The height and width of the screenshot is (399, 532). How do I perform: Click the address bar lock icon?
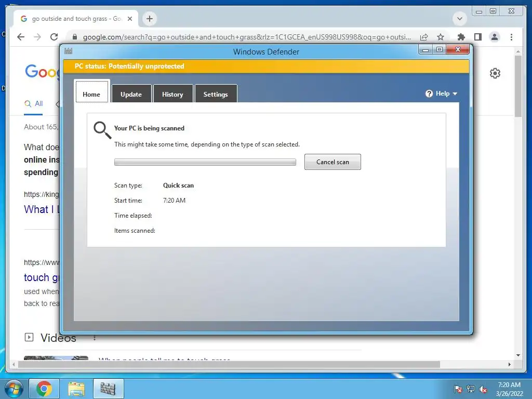point(75,37)
